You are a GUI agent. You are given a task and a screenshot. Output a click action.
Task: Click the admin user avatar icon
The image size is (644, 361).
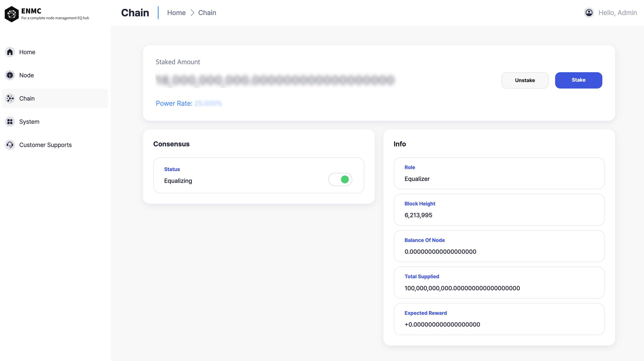(x=589, y=13)
